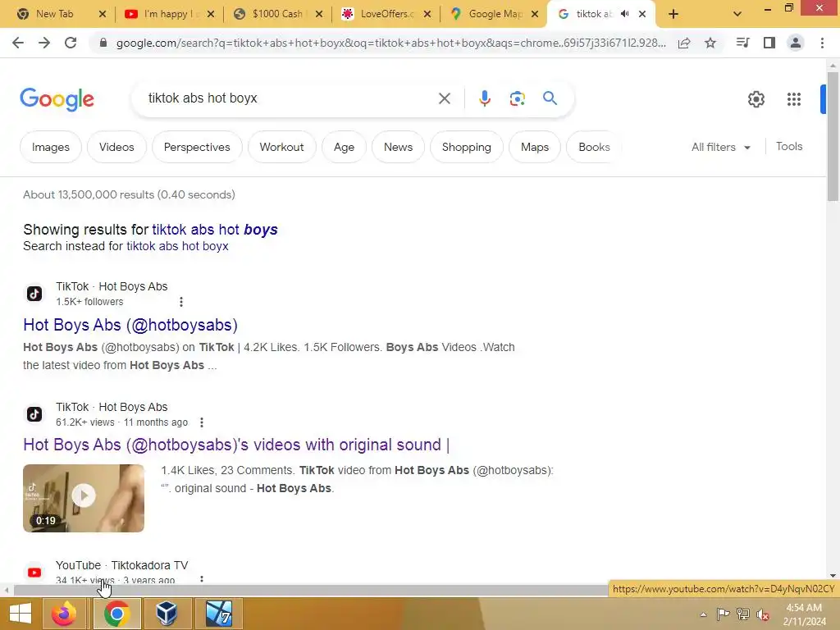Click the muted volume tray icon
Image resolution: width=840 pixels, height=630 pixels.
(x=762, y=614)
